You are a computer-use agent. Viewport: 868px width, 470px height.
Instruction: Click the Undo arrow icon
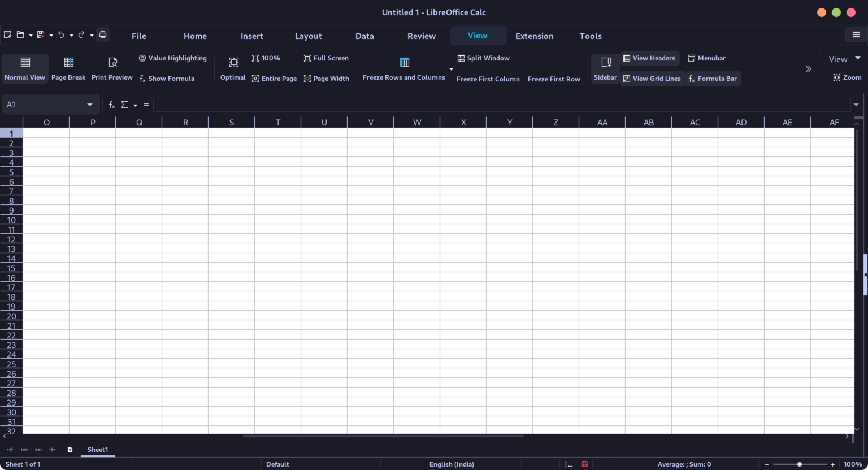pyautogui.click(x=61, y=34)
